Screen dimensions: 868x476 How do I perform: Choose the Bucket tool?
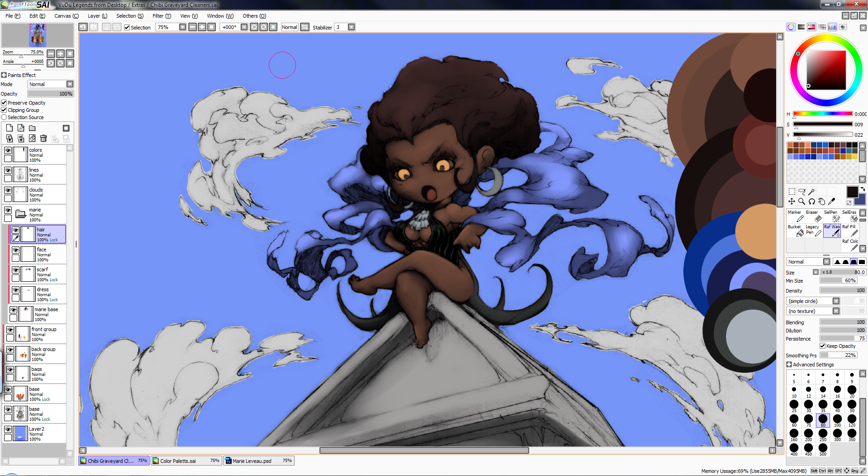796,231
